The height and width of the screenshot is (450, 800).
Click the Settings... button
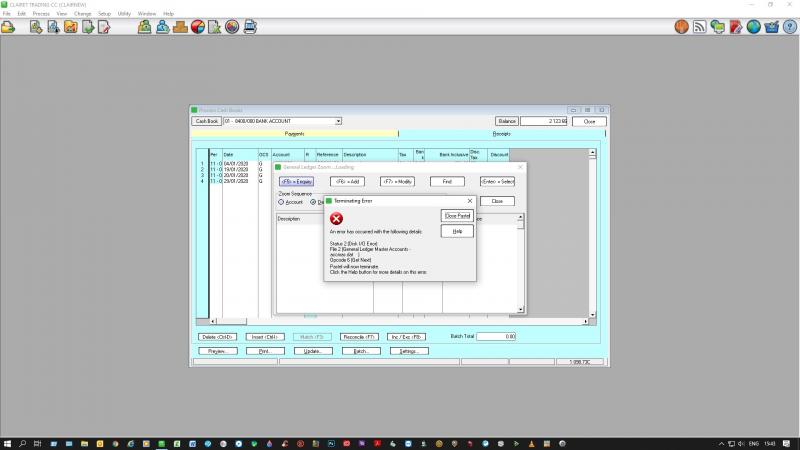click(408, 351)
